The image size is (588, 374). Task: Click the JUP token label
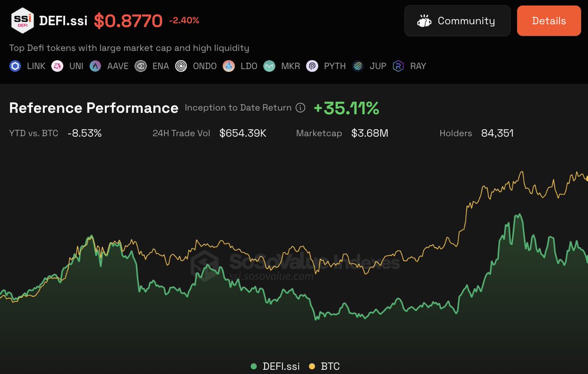pyautogui.click(x=378, y=66)
